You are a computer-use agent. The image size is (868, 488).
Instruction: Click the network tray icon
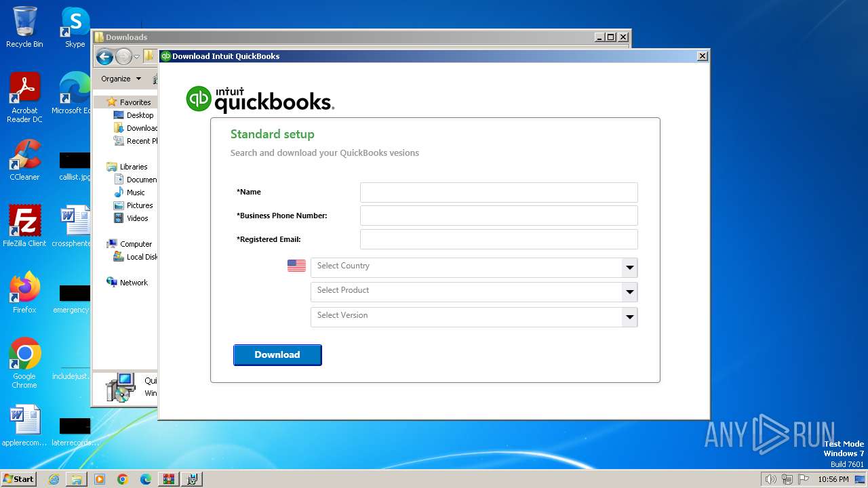click(x=787, y=479)
